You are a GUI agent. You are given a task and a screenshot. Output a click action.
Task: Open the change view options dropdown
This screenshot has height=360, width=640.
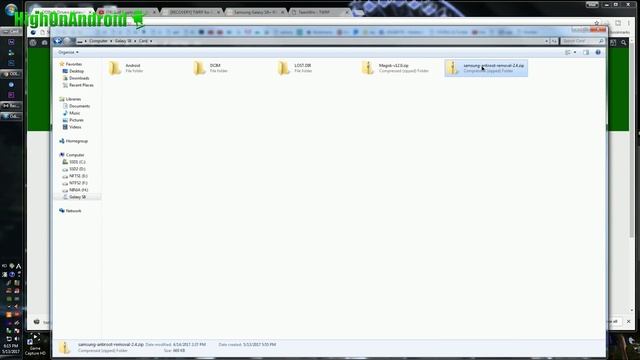click(575, 52)
